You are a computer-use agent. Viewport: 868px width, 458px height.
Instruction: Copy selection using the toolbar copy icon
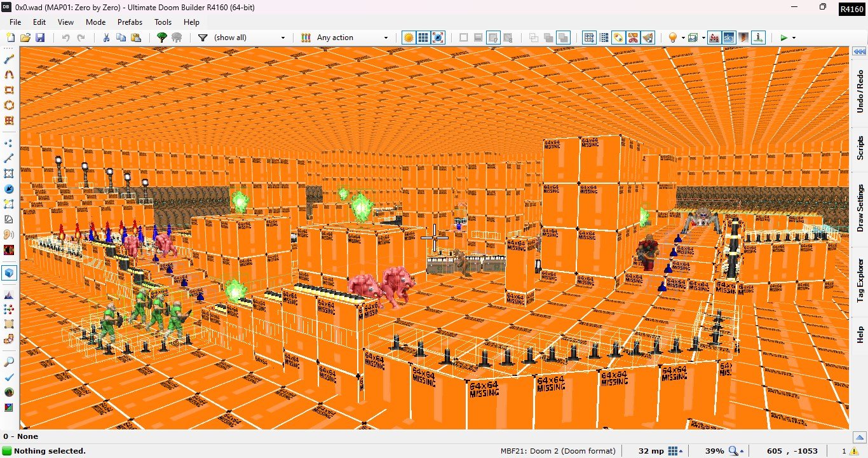121,38
